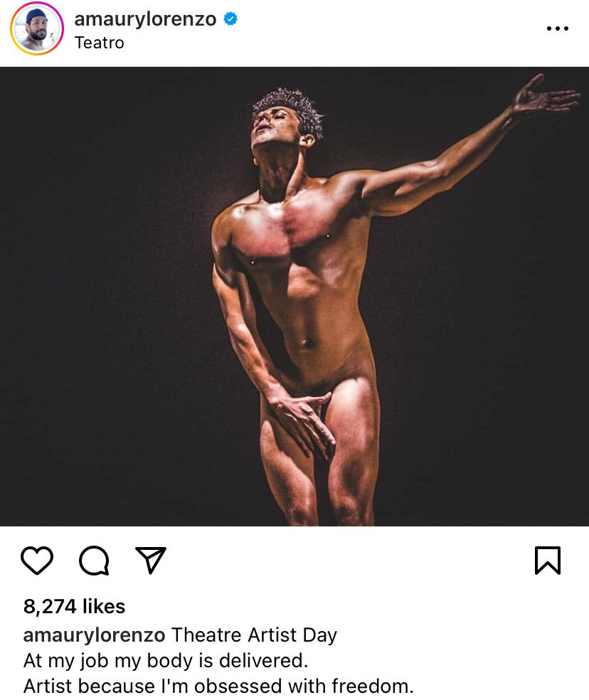Open amaurylorenzo profile from header username
The width and height of the screenshot is (589, 700).
[x=145, y=19]
